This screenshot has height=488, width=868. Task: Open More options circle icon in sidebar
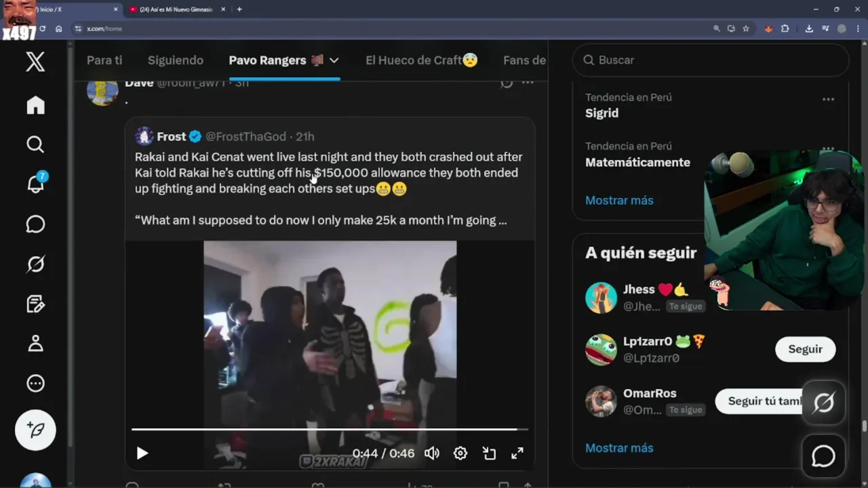pyautogui.click(x=35, y=384)
